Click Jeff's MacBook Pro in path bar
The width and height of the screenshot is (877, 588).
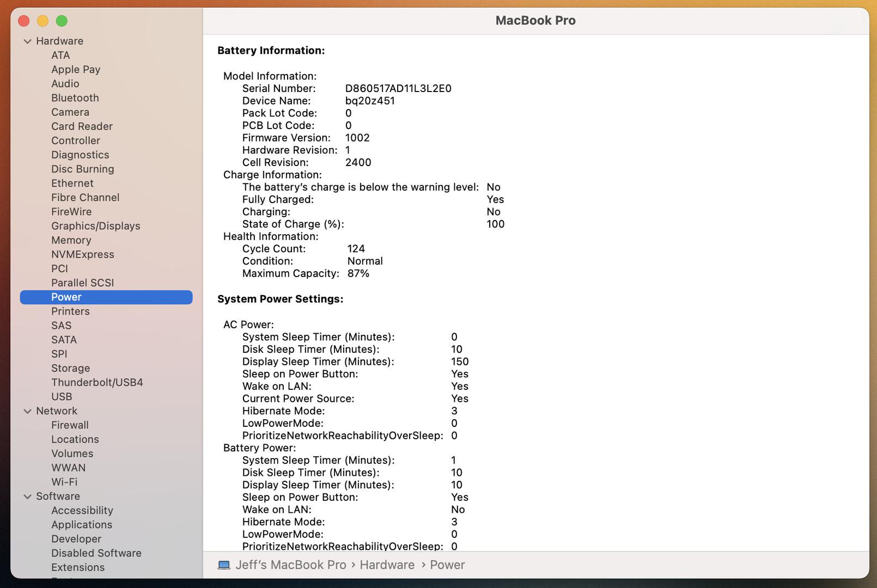291,565
